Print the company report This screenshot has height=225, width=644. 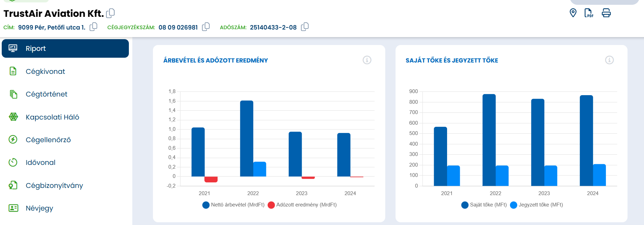point(606,13)
